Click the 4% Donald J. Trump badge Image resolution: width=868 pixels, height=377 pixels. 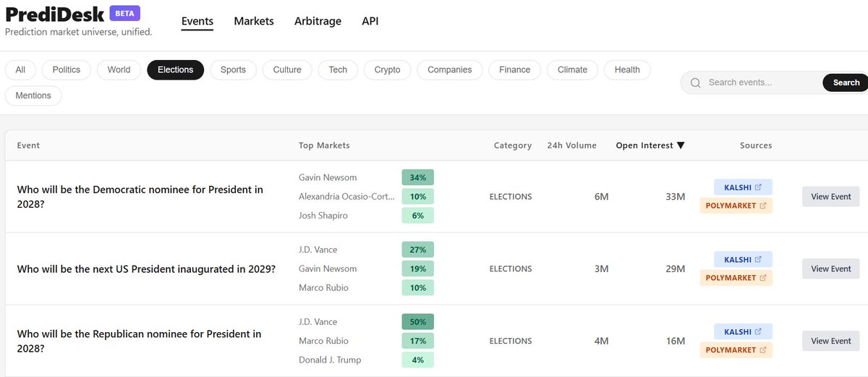pos(418,360)
